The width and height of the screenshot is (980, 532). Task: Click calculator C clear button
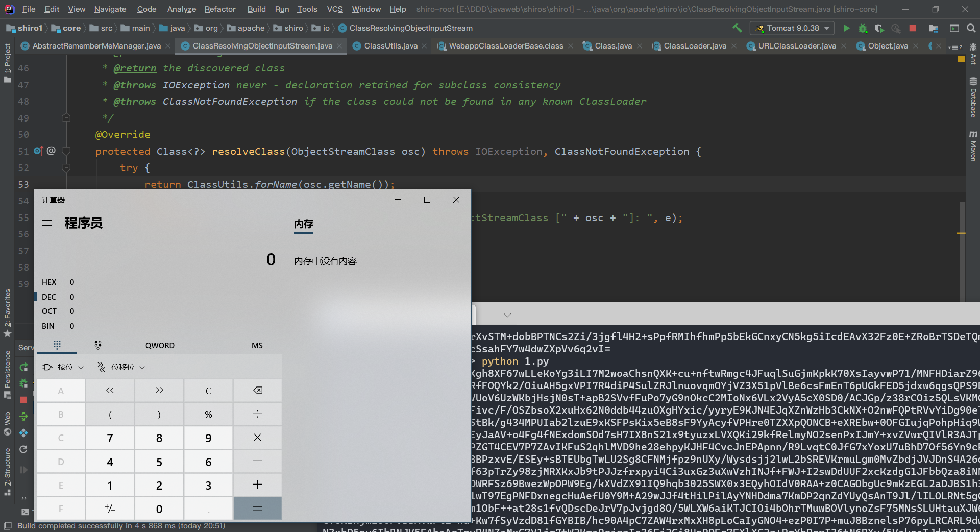[208, 391]
